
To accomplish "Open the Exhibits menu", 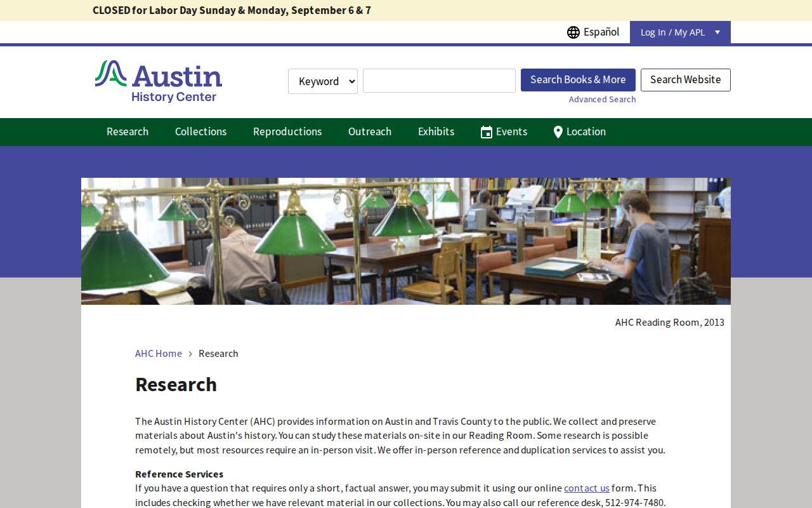I will click(436, 131).
